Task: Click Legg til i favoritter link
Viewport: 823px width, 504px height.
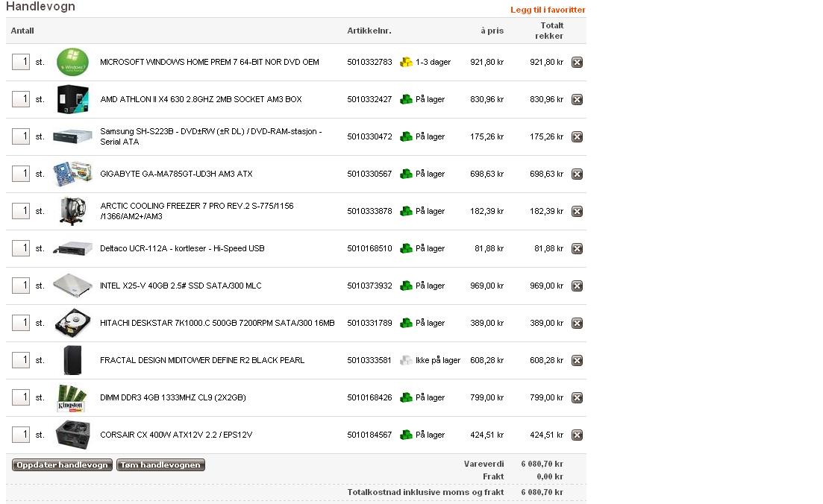Action: (x=548, y=10)
